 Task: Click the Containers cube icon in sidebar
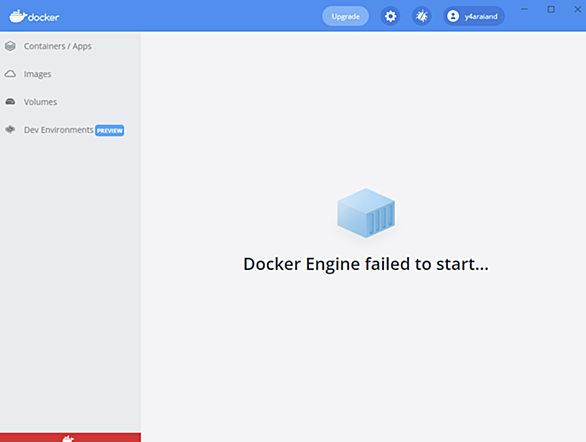pos(10,46)
